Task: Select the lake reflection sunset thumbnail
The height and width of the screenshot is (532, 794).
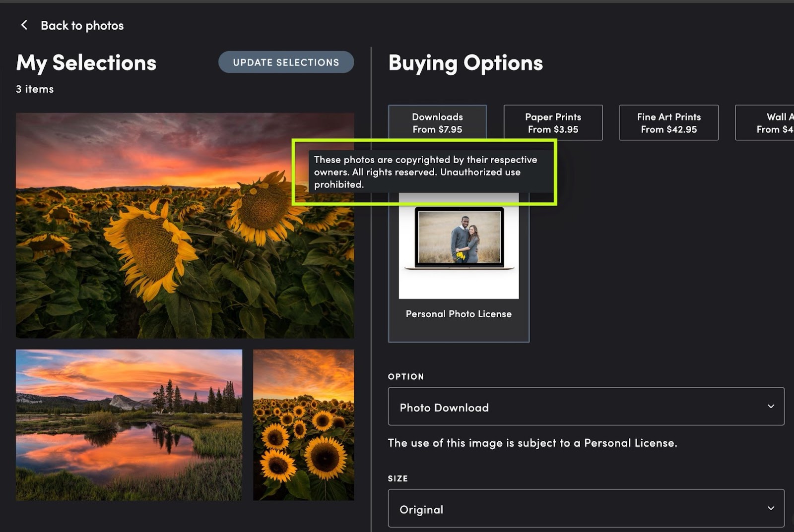Action: point(129,425)
